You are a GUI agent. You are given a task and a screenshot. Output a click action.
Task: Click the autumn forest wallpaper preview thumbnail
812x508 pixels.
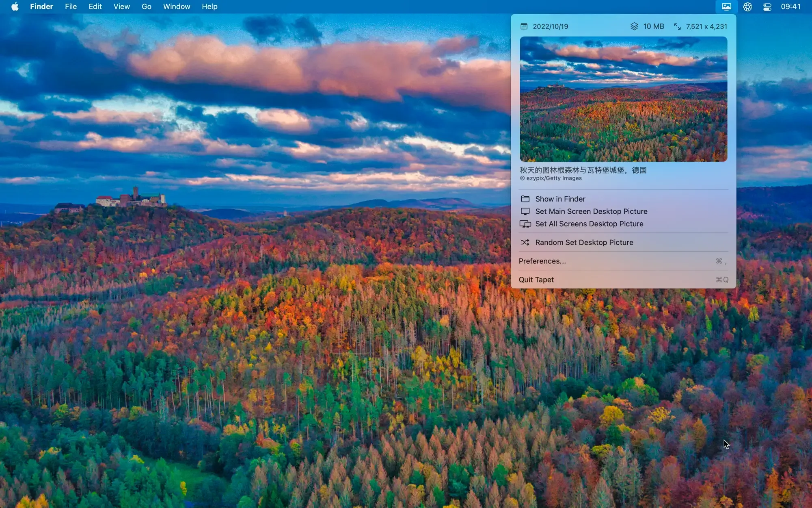pyautogui.click(x=623, y=99)
